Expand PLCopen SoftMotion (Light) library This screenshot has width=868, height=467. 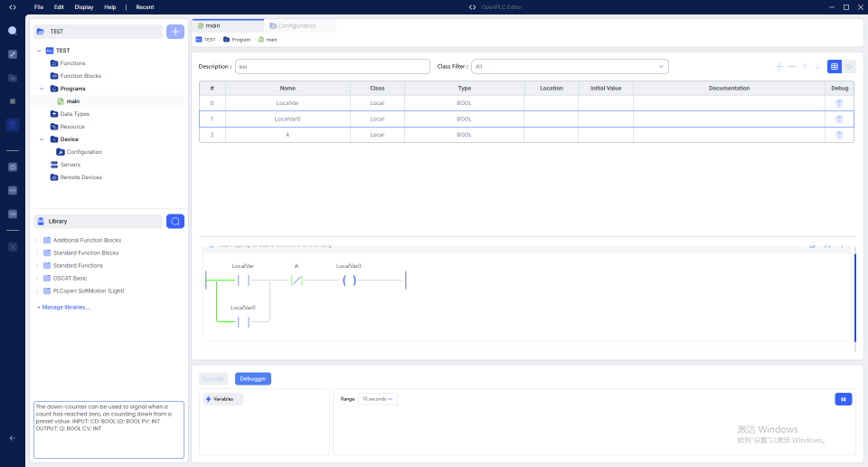click(x=37, y=291)
